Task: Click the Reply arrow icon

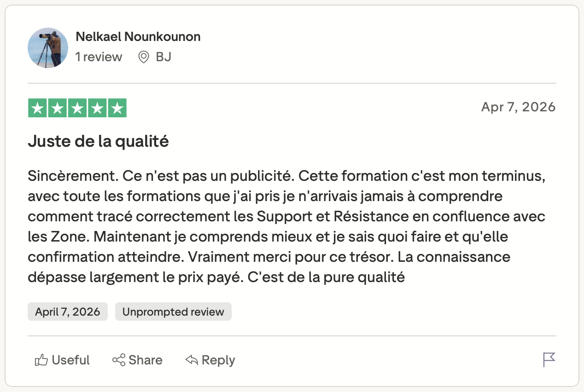Action: pyautogui.click(x=192, y=360)
